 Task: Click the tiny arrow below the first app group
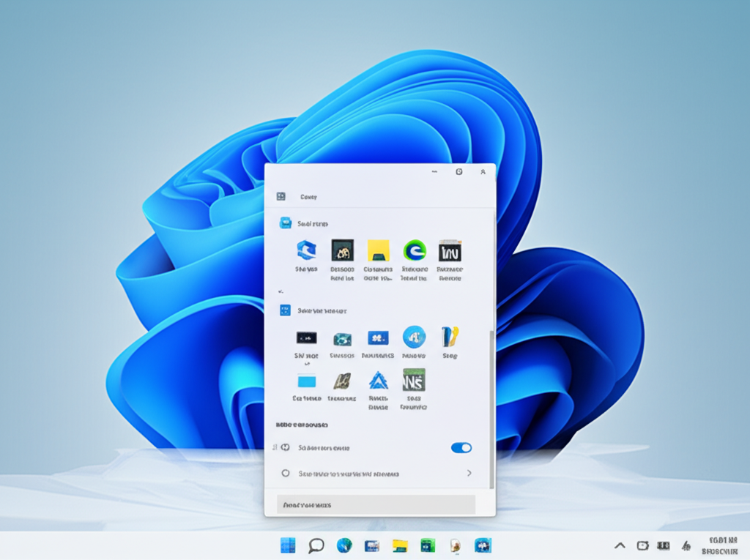point(281,291)
